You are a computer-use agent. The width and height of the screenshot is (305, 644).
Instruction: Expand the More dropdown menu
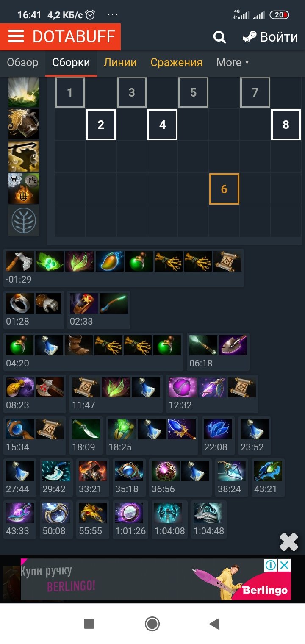(233, 62)
